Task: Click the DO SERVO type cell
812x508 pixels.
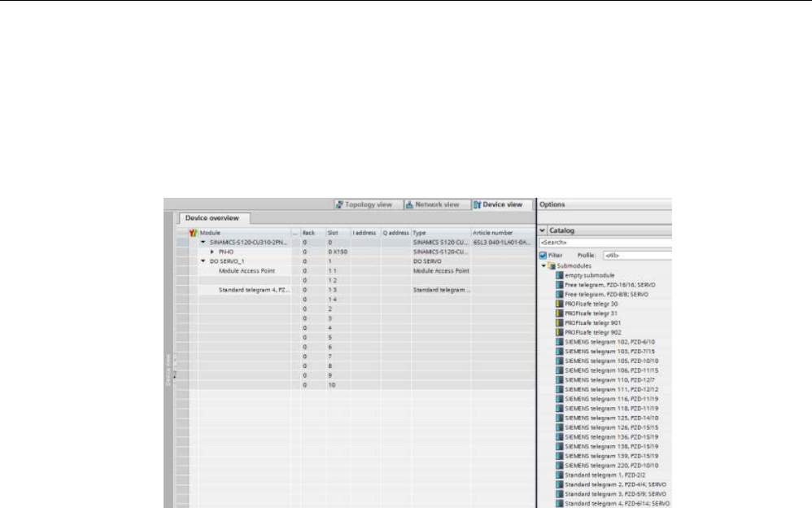Action: pyautogui.click(x=427, y=261)
